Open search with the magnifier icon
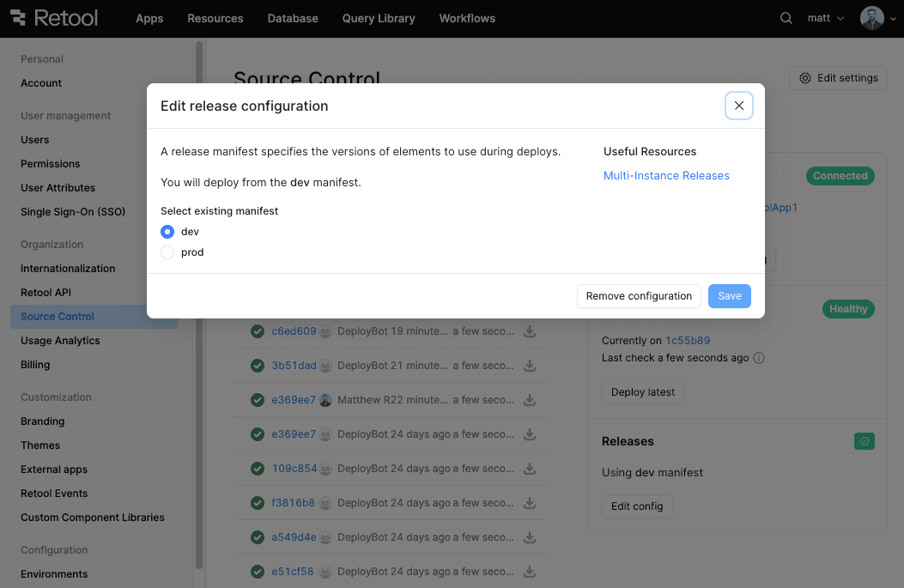Viewport: 904px width, 588px height. tap(786, 18)
